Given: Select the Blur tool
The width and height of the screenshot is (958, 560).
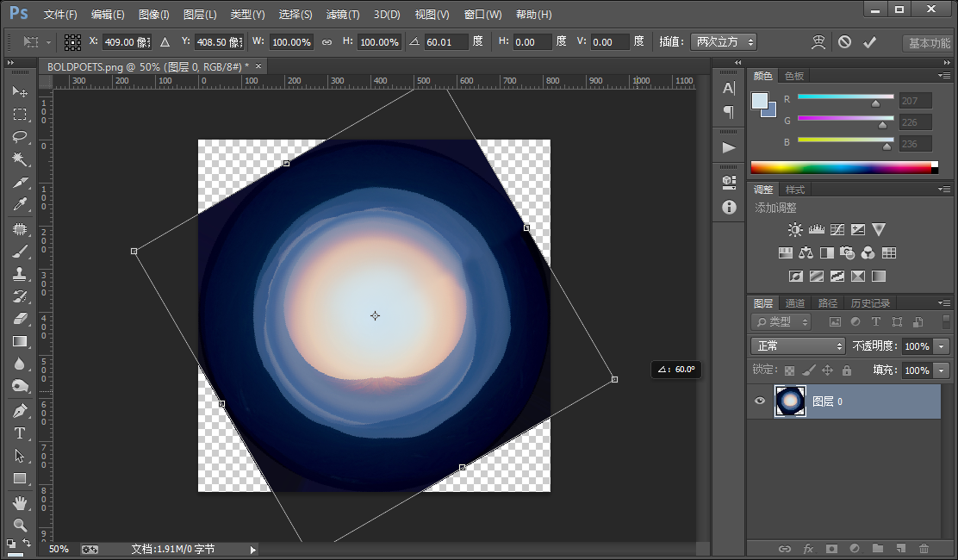Looking at the screenshot, I should 20,364.
